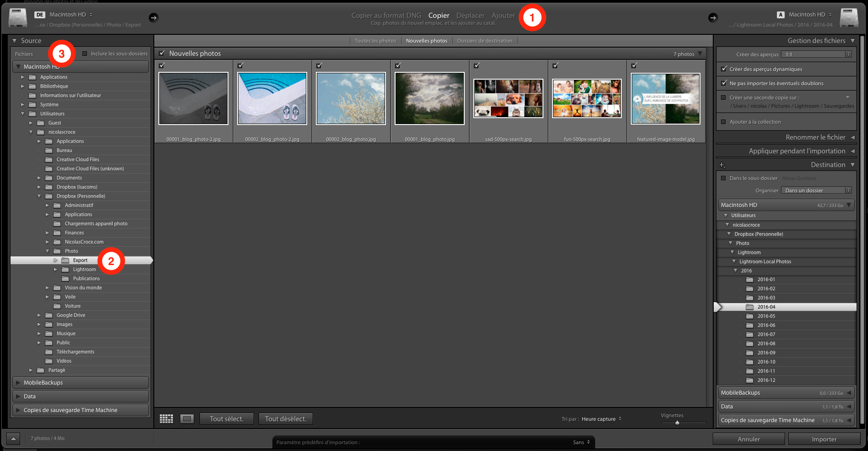Enable Créer une seconde copie sur

tap(724, 97)
